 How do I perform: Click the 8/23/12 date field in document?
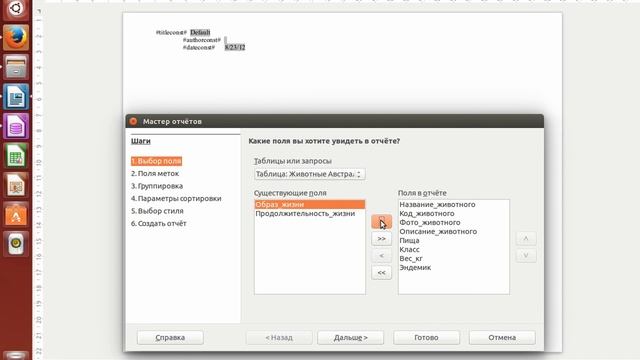(235, 47)
